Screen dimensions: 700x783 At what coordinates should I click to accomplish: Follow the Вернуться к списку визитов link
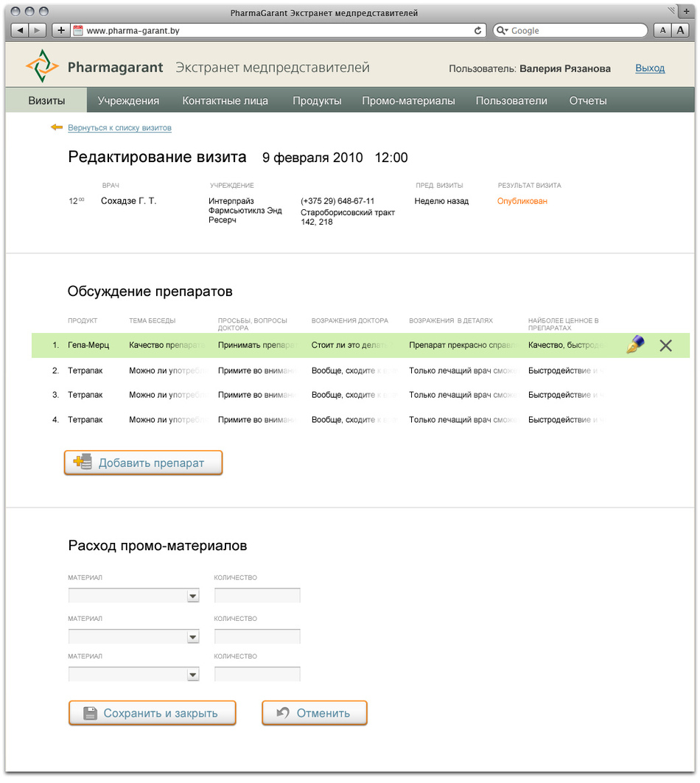pos(119,128)
